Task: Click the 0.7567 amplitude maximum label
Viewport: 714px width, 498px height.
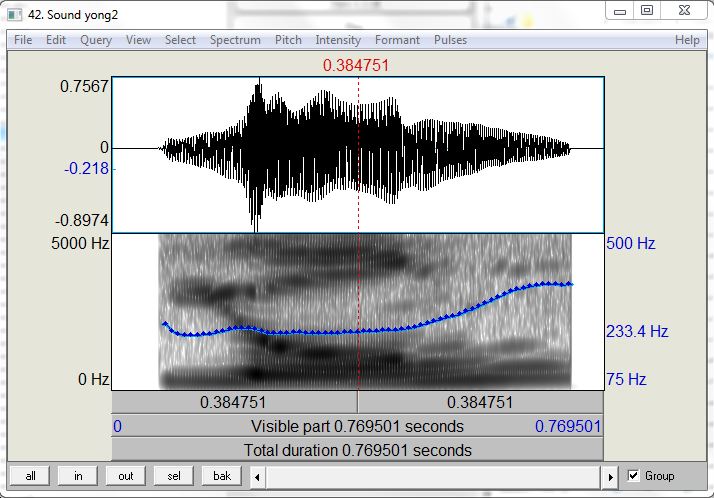Action: (85, 86)
